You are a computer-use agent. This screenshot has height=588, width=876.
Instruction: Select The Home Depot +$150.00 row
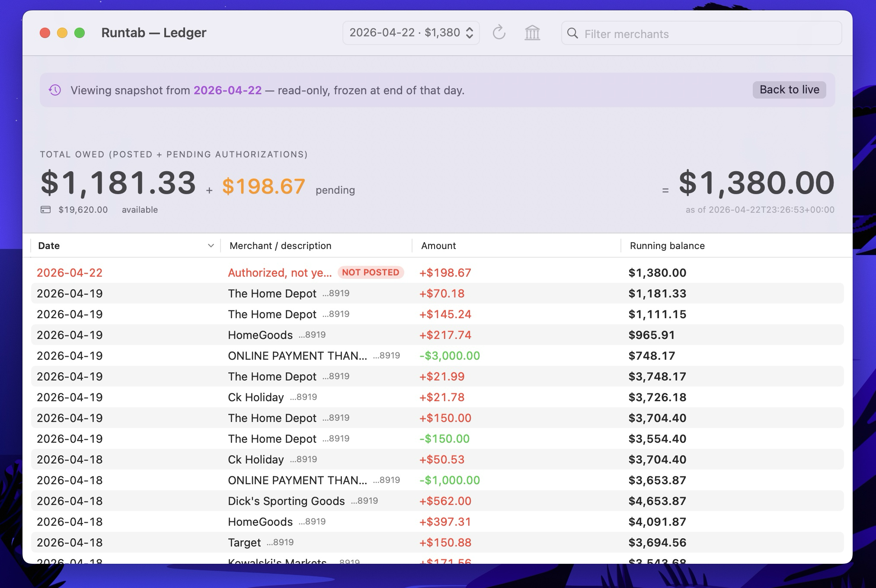[x=438, y=418]
